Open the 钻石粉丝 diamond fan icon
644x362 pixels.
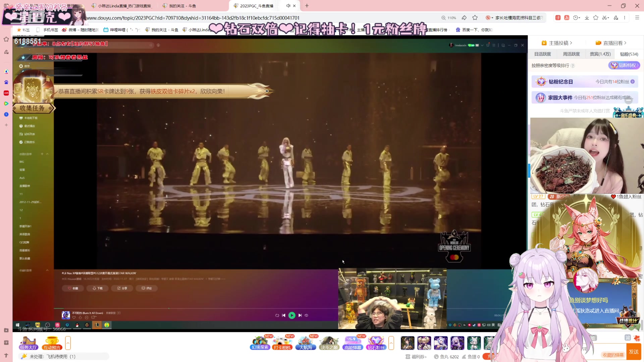coord(376,343)
